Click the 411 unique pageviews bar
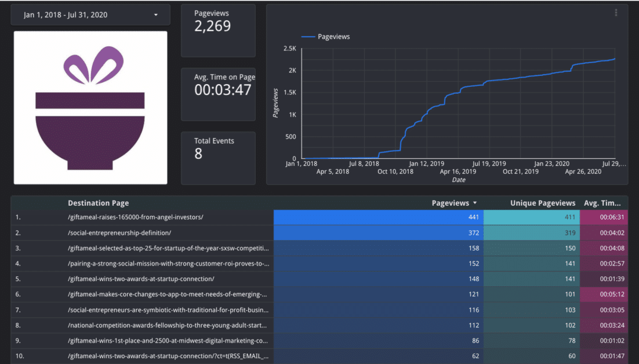The height and width of the screenshot is (364, 639). [x=532, y=217]
